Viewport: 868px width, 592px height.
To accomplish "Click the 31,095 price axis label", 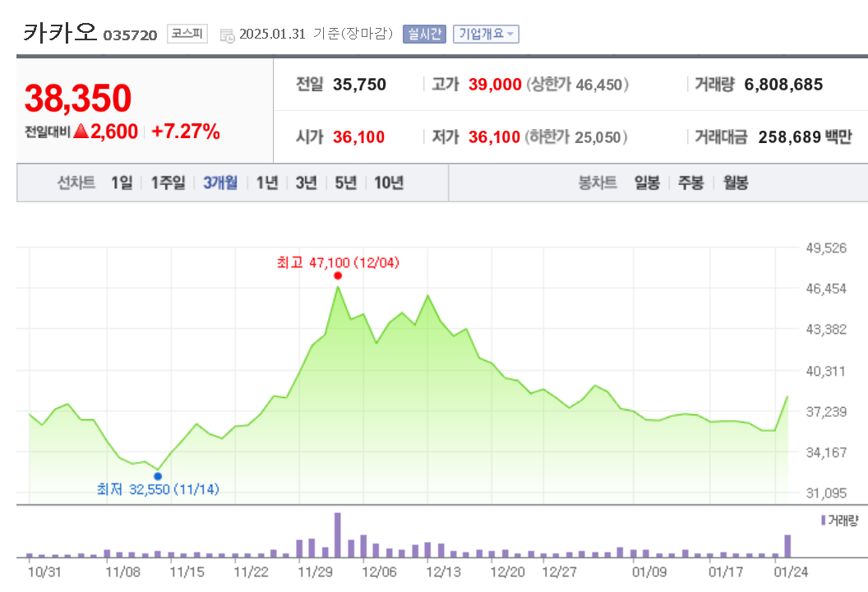I will (826, 493).
